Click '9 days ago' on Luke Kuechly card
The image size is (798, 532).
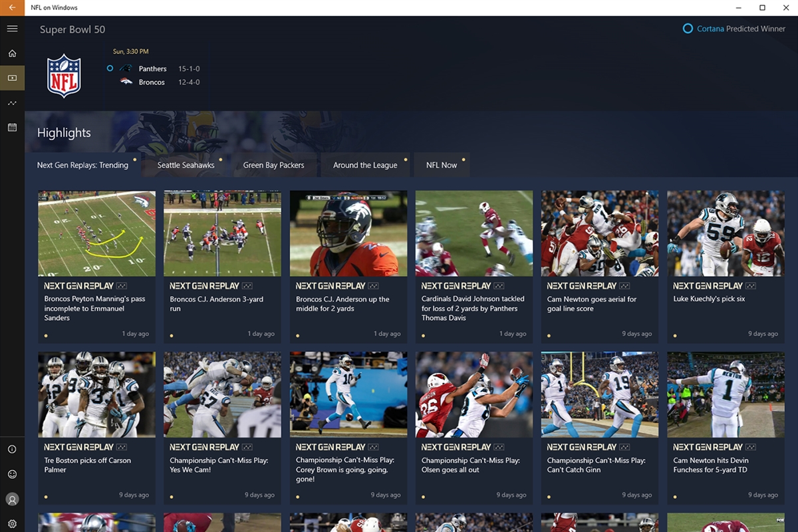(x=763, y=334)
